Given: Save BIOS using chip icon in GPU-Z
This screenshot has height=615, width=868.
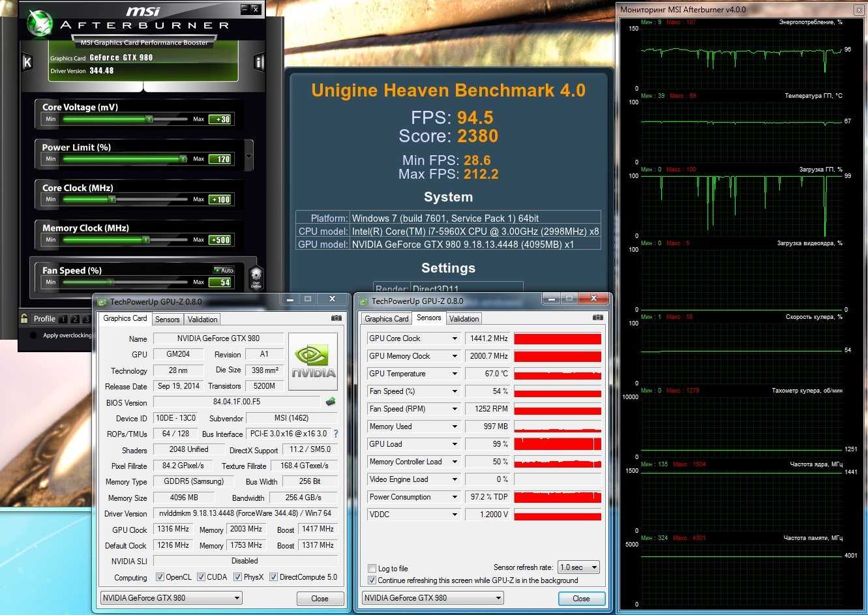Looking at the screenshot, I should coord(331,402).
